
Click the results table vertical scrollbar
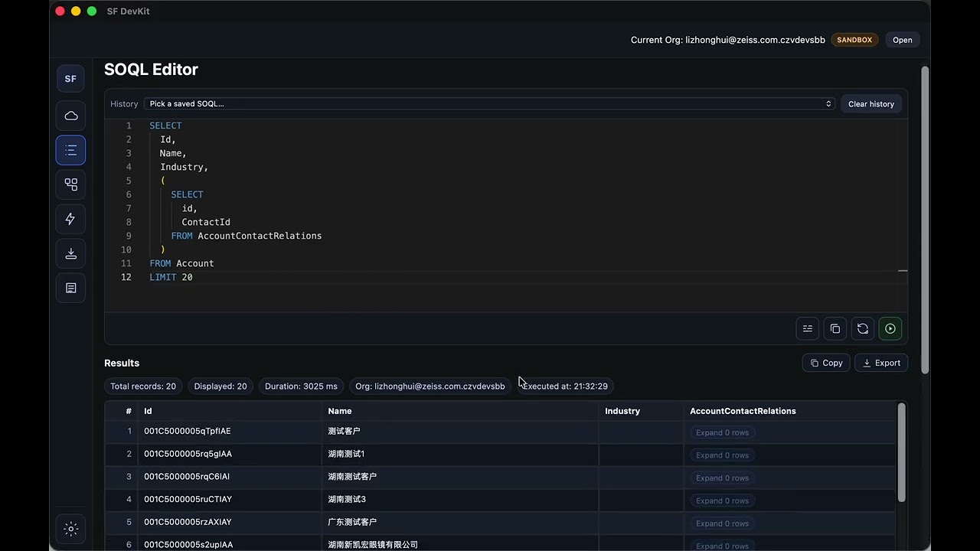click(x=901, y=452)
